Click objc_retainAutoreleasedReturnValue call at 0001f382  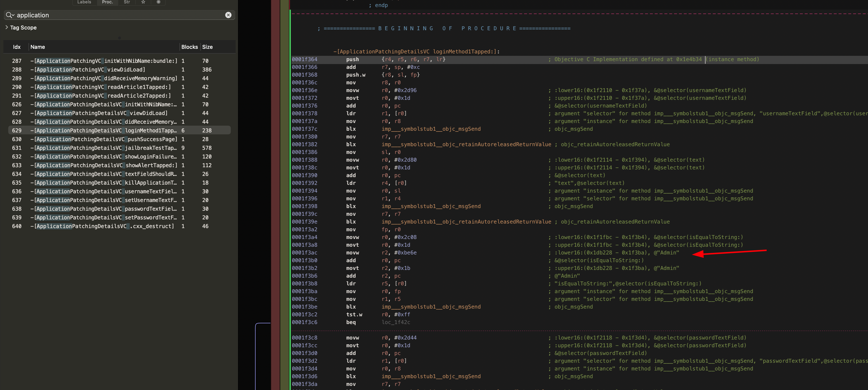466,145
